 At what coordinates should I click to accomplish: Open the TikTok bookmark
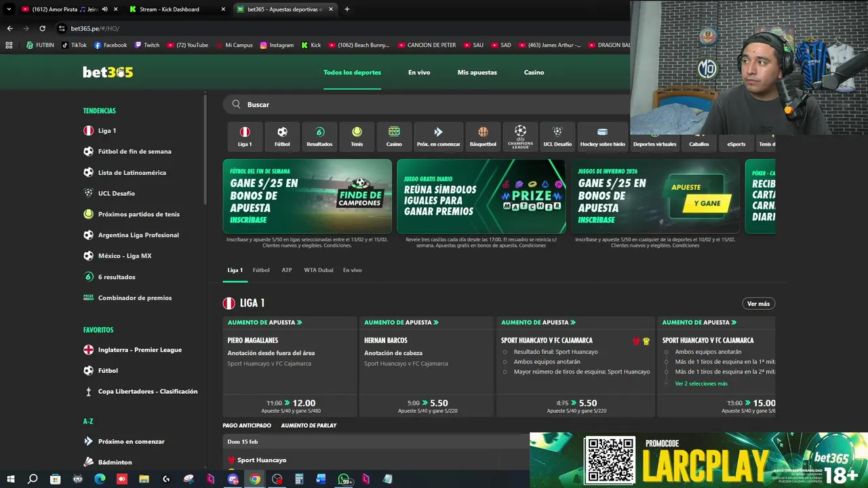coord(74,45)
